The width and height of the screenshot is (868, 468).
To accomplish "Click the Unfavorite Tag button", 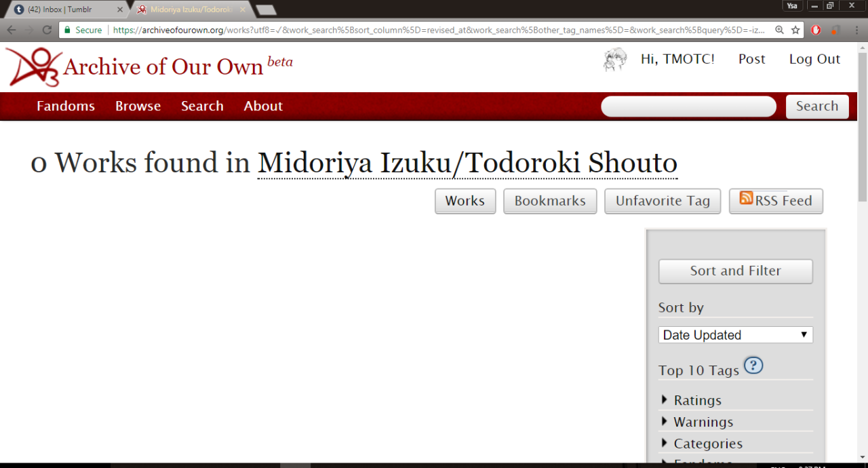I will [x=663, y=201].
